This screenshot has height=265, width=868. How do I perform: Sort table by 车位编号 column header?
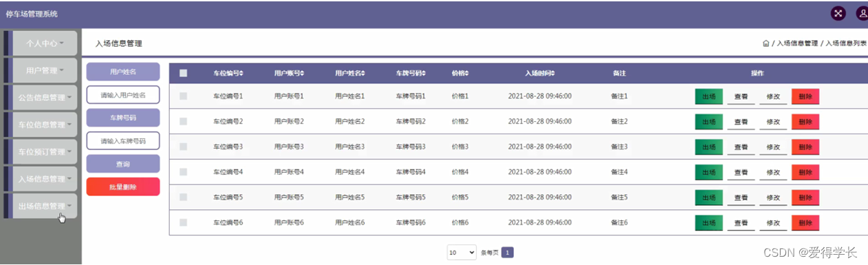[x=228, y=73]
